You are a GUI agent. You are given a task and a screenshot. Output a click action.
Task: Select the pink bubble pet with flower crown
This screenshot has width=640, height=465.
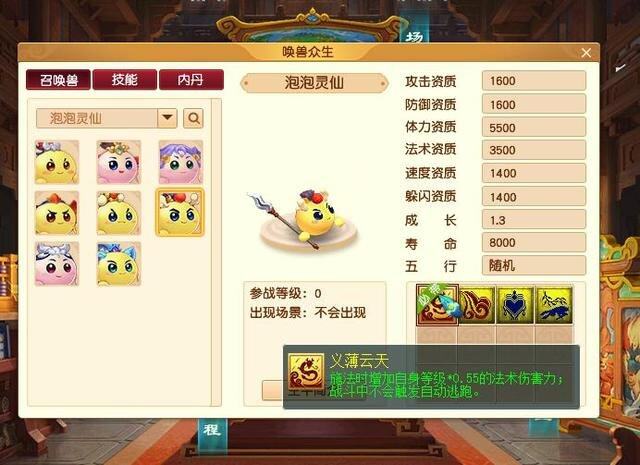pyautogui.click(x=119, y=162)
